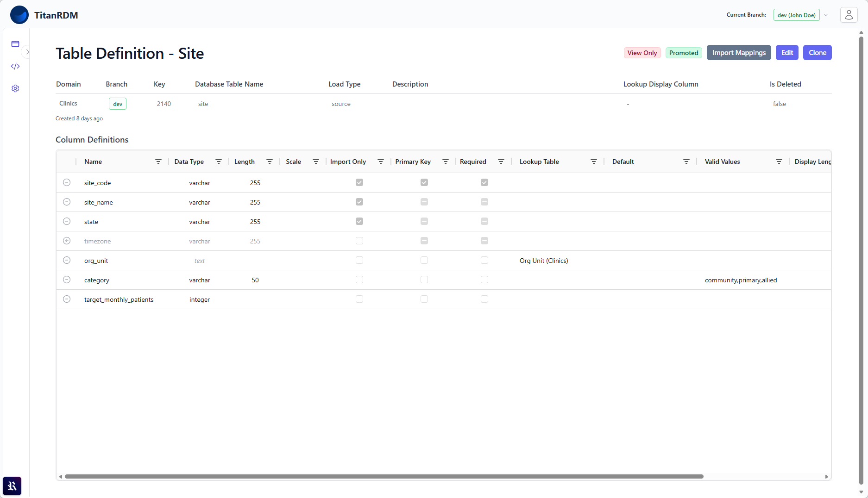Open the Default column filter menu
The image size is (868, 498).
tap(686, 162)
